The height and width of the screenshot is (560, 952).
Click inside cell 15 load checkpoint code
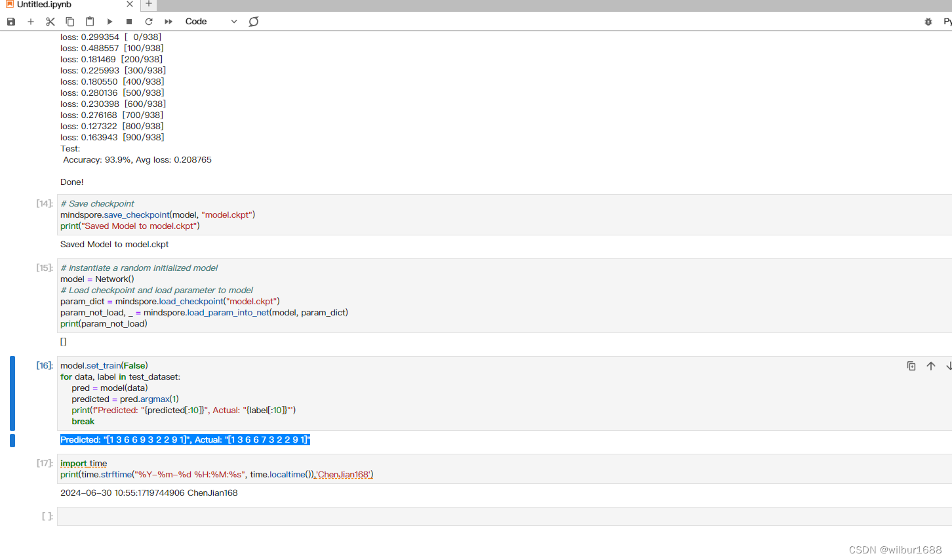point(504,296)
